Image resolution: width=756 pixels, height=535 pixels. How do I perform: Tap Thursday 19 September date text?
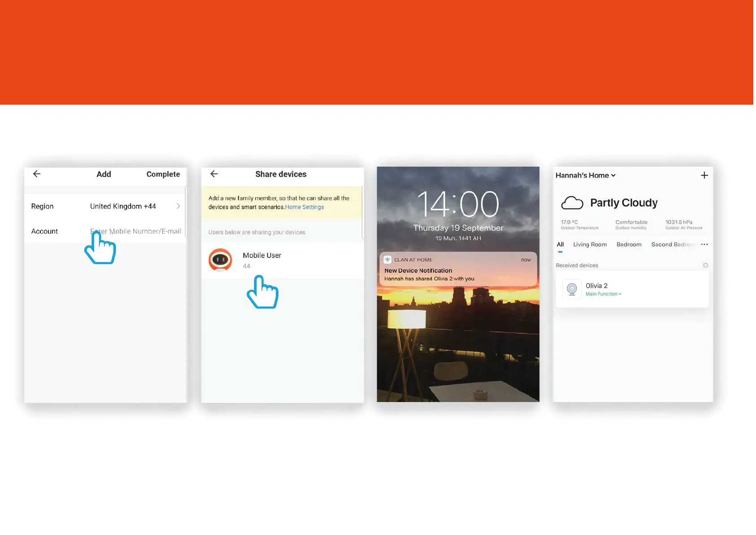click(458, 228)
